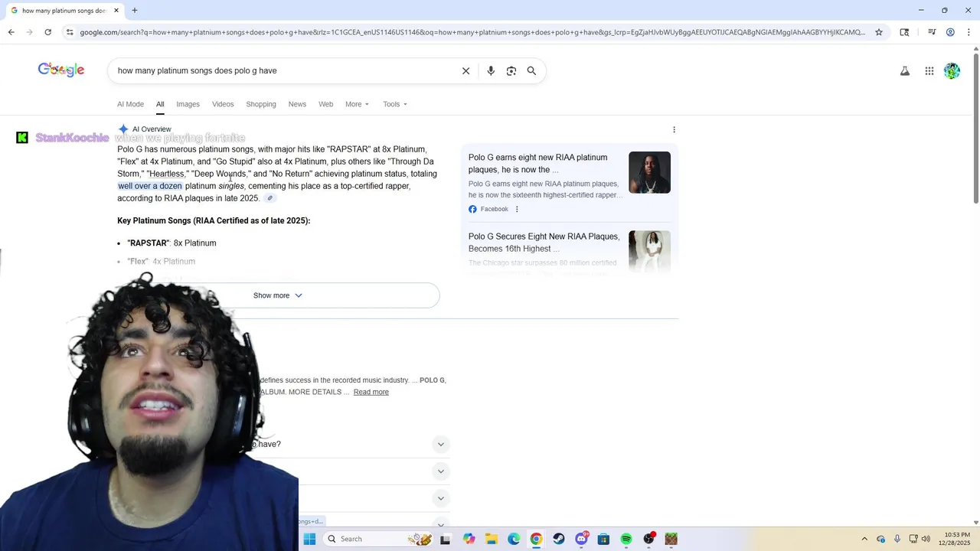Switch to Web results

point(325,104)
